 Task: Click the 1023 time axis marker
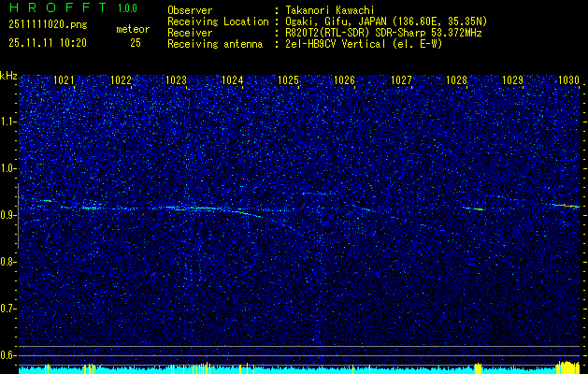click(176, 79)
